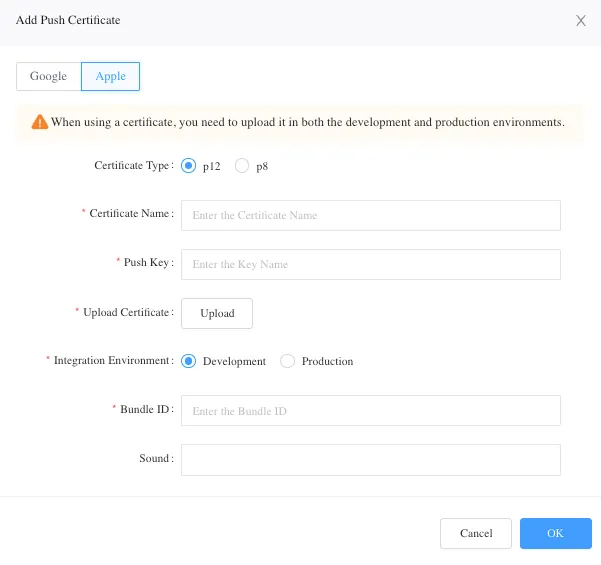Click the Push Key label
Image resolution: width=601 pixels, height=565 pixels.
[149, 263]
